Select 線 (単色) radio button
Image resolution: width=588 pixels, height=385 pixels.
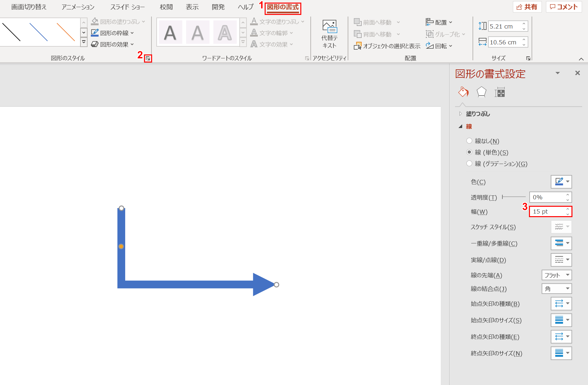tap(469, 152)
